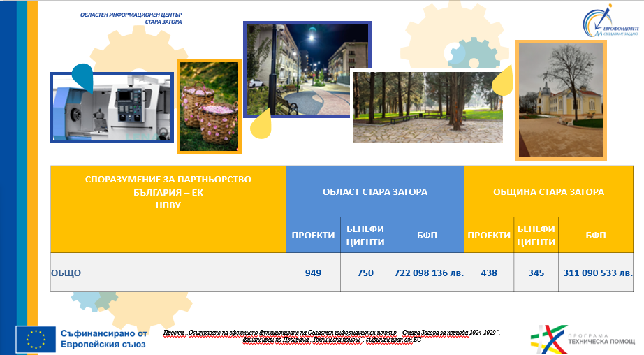Click the ОБЛАСТ СТАРА ЗАГОРА header cell
The height and width of the screenshot is (355, 644).
374,191
